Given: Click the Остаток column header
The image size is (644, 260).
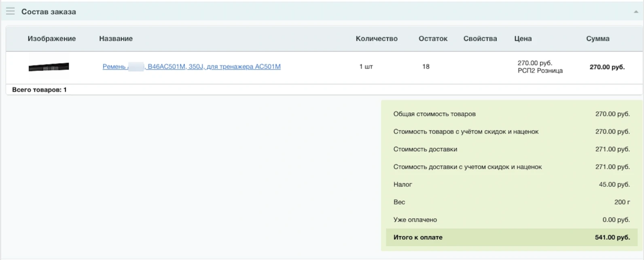Looking at the screenshot, I should click(x=432, y=38).
